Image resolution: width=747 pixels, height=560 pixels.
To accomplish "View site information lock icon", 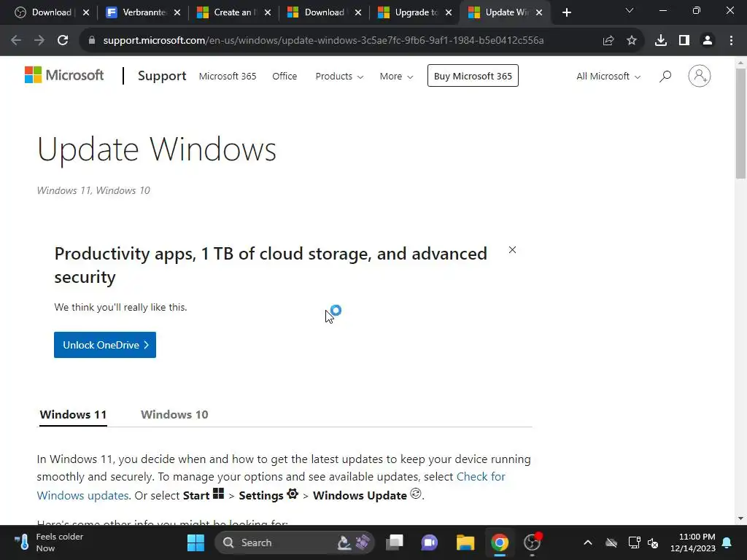I will point(91,41).
